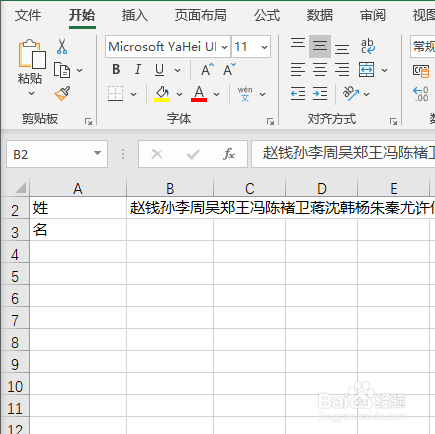Increase indent icon
Viewport: 435px width, 434px height.
click(x=320, y=94)
